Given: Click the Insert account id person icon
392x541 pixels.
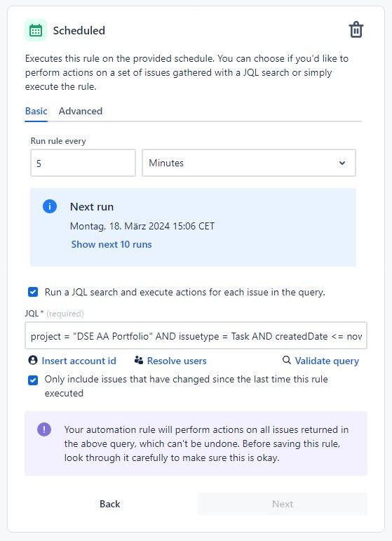Looking at the screenshot, I should 33,361.
